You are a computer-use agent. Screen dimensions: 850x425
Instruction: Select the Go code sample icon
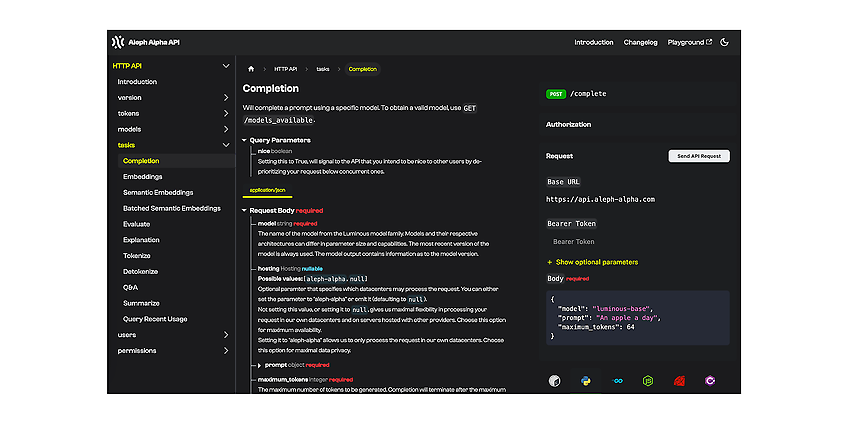point(617,381)
